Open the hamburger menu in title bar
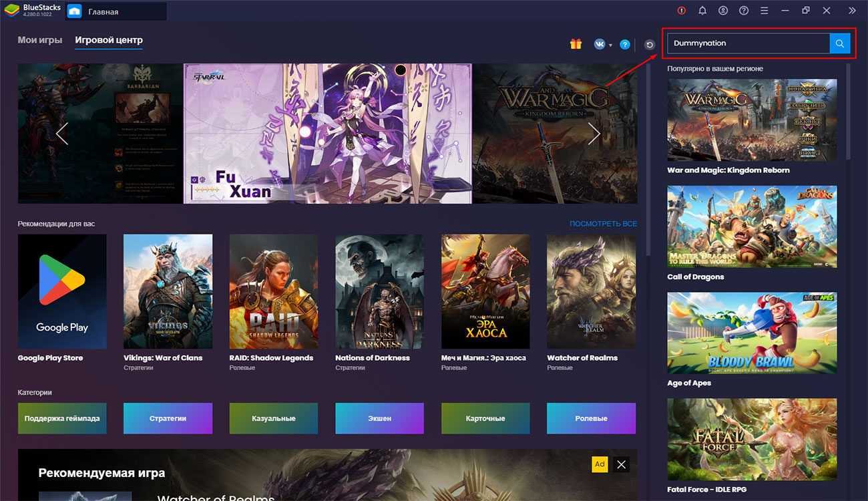Screen dimensions: 868x501 point(765,11)
